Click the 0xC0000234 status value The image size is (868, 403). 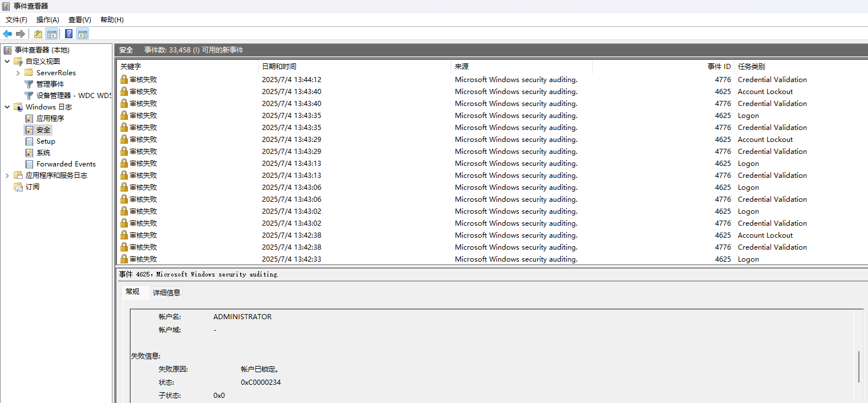coord(261,382)
